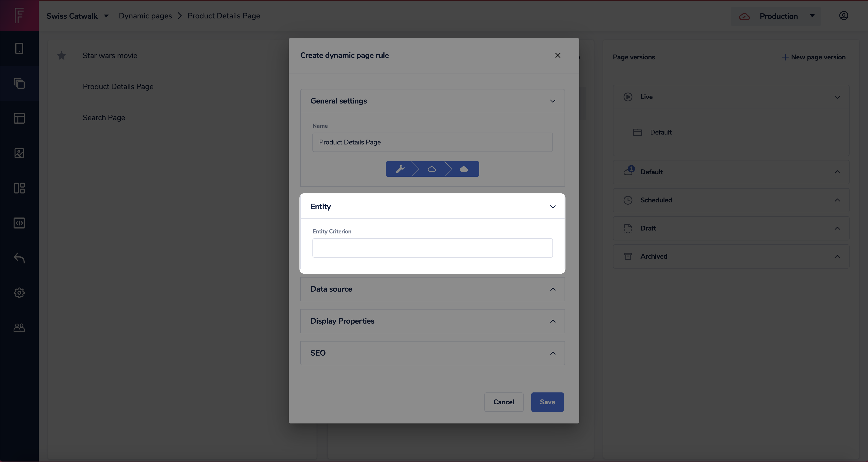
Task: Click Product Details Page breadcrumb
Action: (224, 16)
